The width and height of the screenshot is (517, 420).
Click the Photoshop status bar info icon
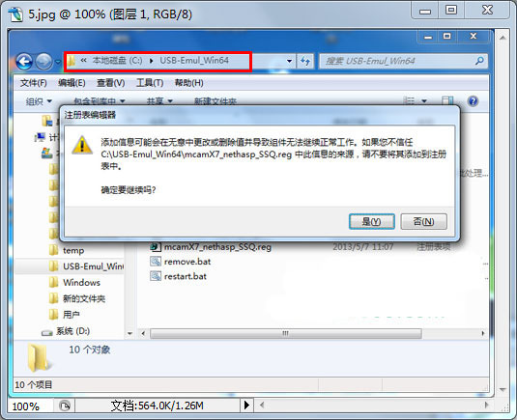point(65,406)
